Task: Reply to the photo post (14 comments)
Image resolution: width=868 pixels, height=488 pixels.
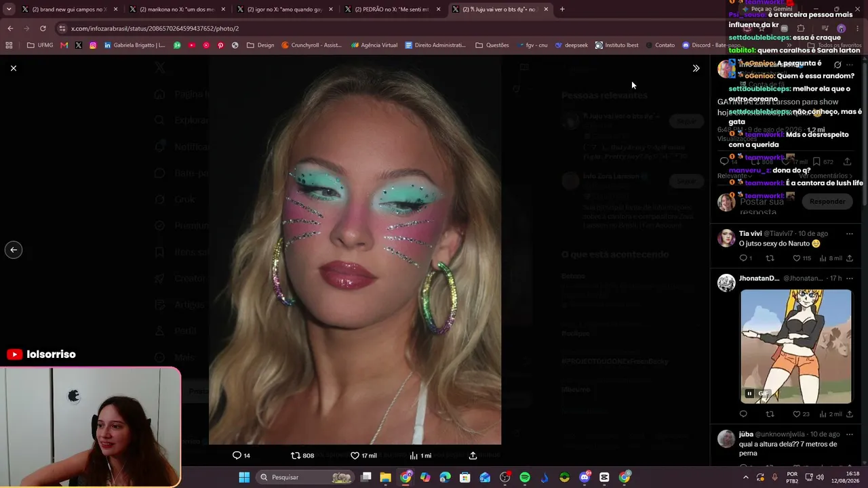Action: [241, 455]
